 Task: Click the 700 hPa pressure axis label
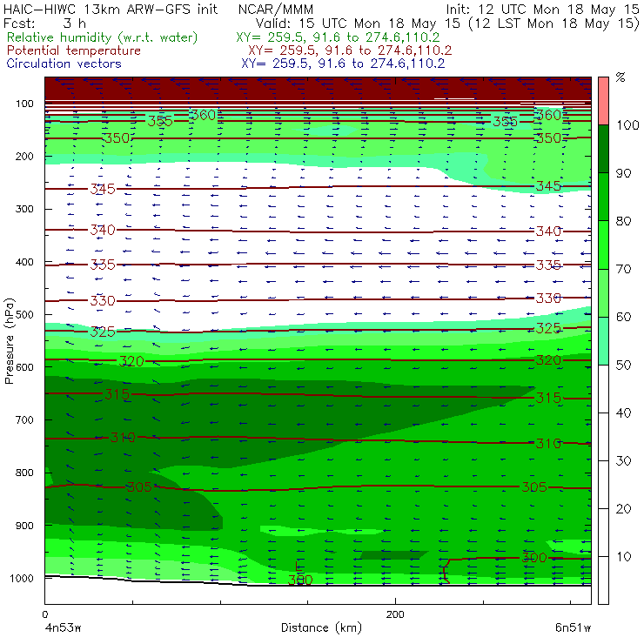[x=24, y=420]
